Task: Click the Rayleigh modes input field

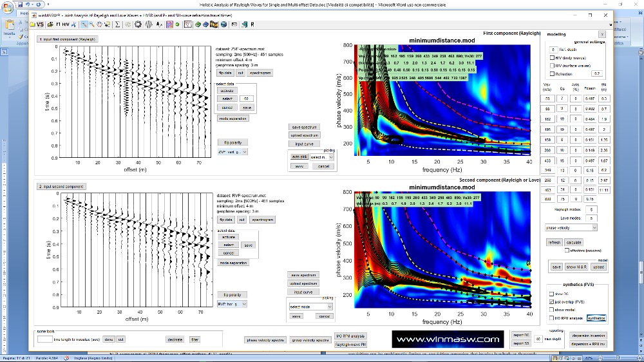Action: pos(591,209)
